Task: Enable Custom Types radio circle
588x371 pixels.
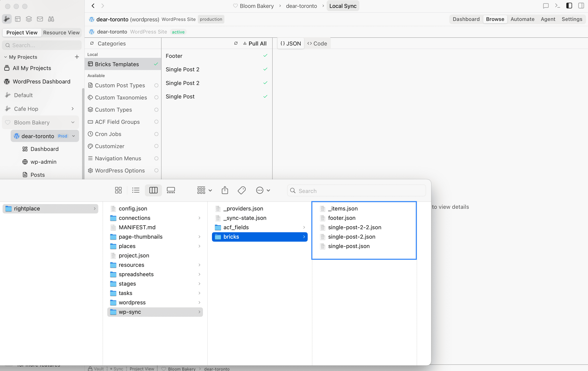Action: 156,110
